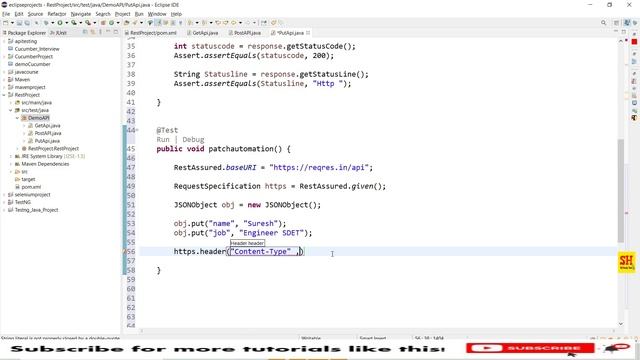Click the Debug bug toolbar icon
The image size is (640, 360).
46,23
